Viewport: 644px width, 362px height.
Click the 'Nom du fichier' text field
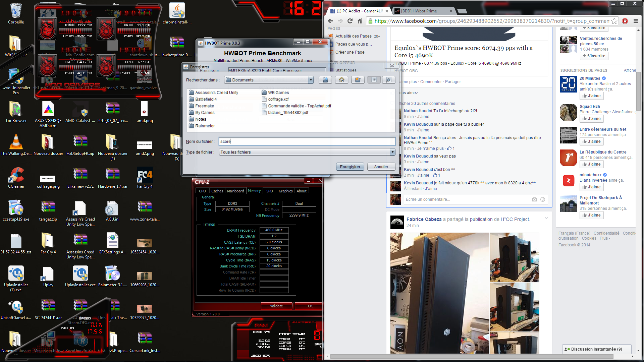307,141
